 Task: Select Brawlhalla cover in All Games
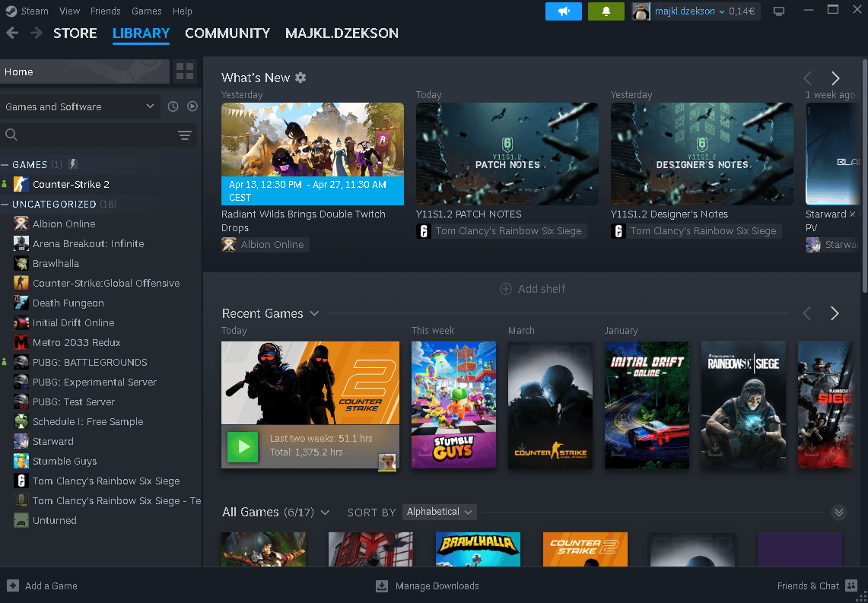click(x=478, y=549)
